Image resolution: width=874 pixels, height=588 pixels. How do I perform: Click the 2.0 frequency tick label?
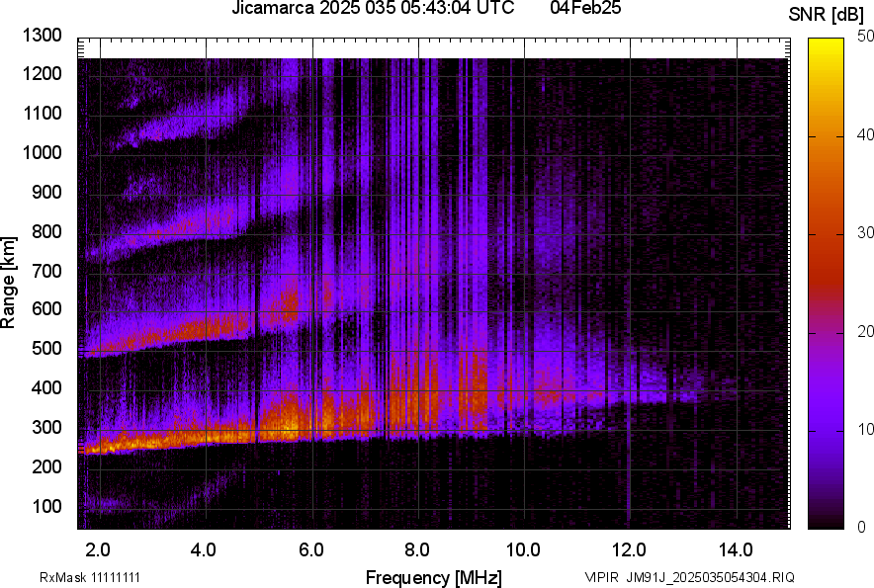coord(98,549)
